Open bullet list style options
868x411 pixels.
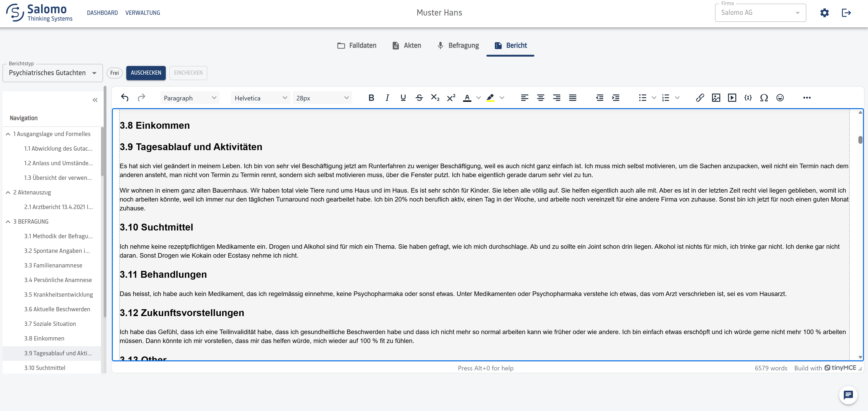(x=654, y=98)
